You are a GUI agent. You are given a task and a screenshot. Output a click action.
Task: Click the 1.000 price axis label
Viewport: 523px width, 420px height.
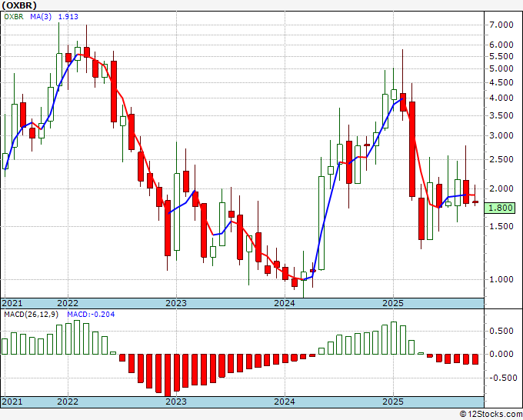[501, 279]
